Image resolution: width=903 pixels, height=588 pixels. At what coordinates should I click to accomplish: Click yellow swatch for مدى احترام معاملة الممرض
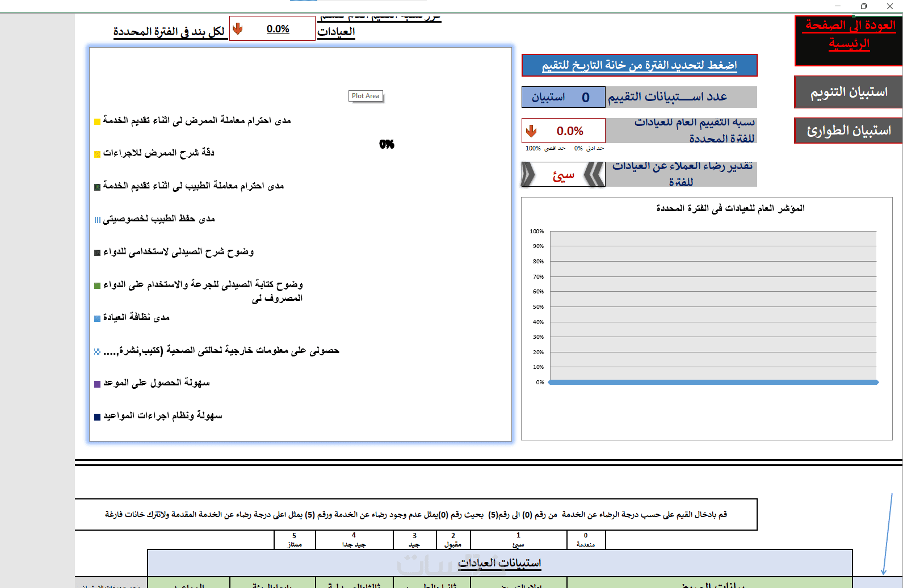(x=97, y=121)
